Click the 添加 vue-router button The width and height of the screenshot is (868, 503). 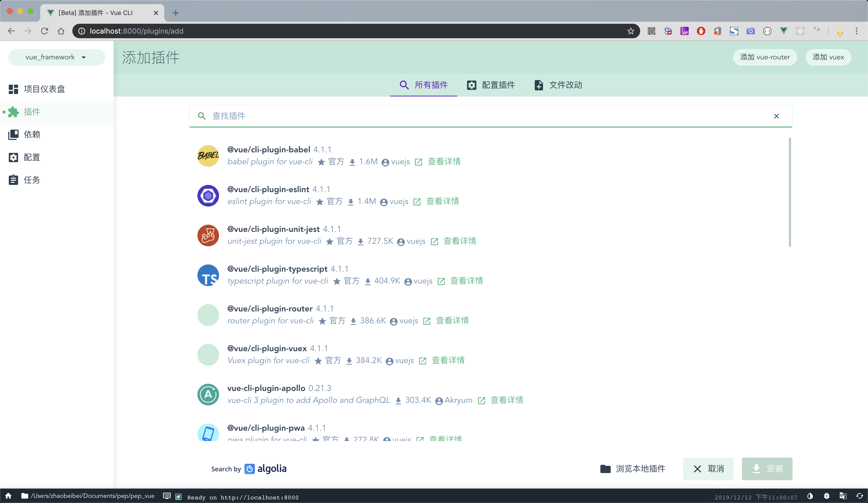tap(765, 57)
